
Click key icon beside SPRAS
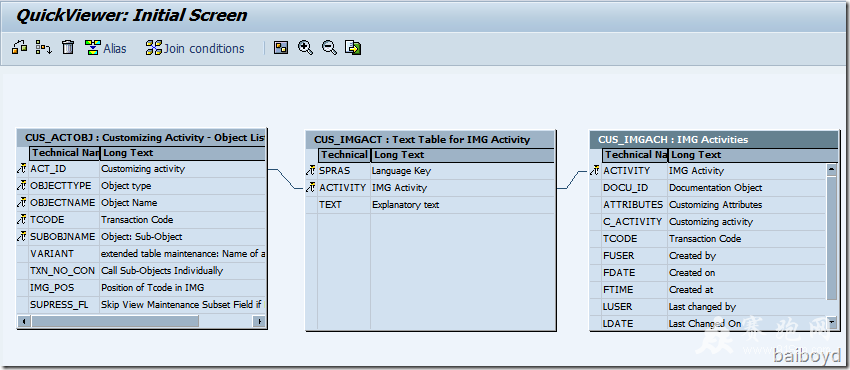311,171
